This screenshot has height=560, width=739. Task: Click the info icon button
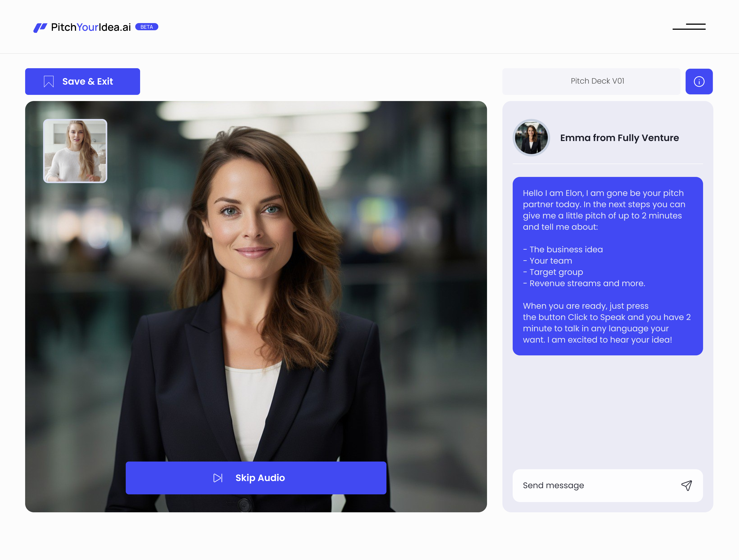[698, 82]
